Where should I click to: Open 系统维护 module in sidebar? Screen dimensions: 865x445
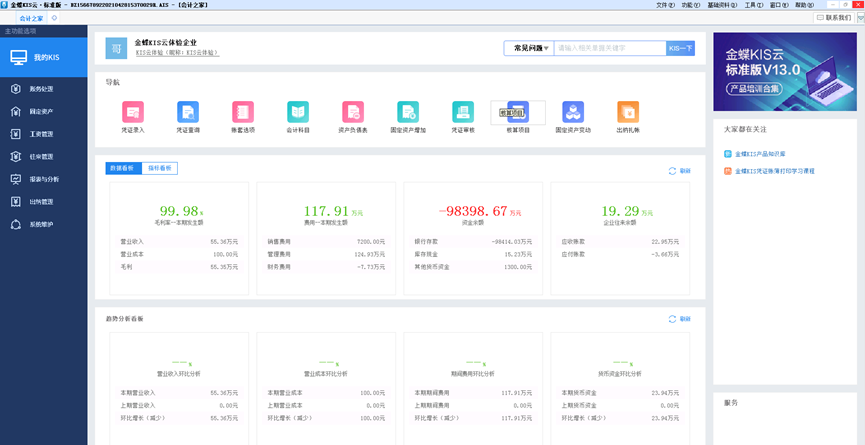pos(44,224)
